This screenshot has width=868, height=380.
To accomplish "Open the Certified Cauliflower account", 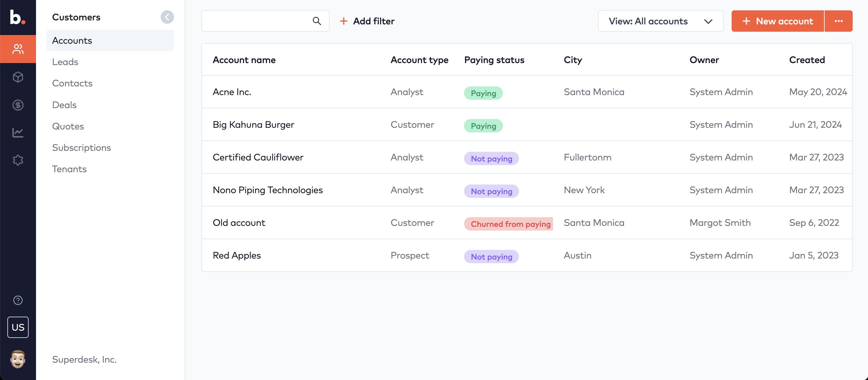I will tap(258, 157).
